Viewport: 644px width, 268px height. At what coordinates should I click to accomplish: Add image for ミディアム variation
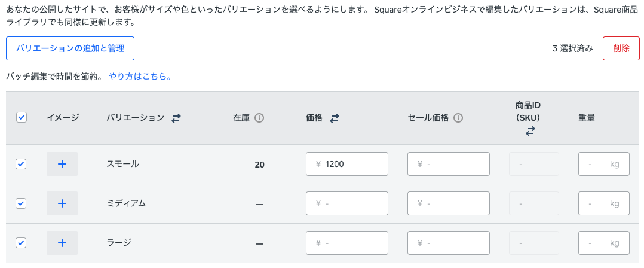[x=62, y=203]
